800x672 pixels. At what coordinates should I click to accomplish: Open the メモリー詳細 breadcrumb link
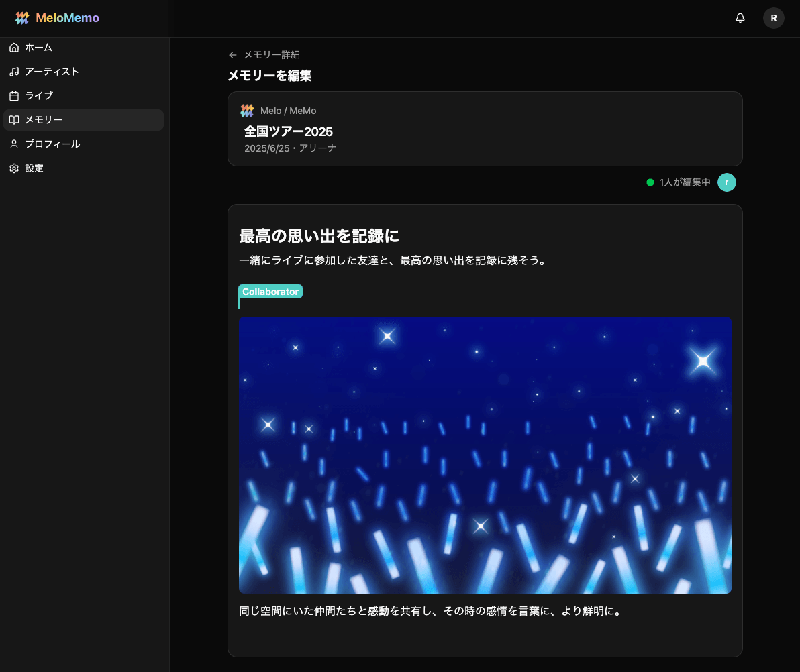[x=272, y=54]
